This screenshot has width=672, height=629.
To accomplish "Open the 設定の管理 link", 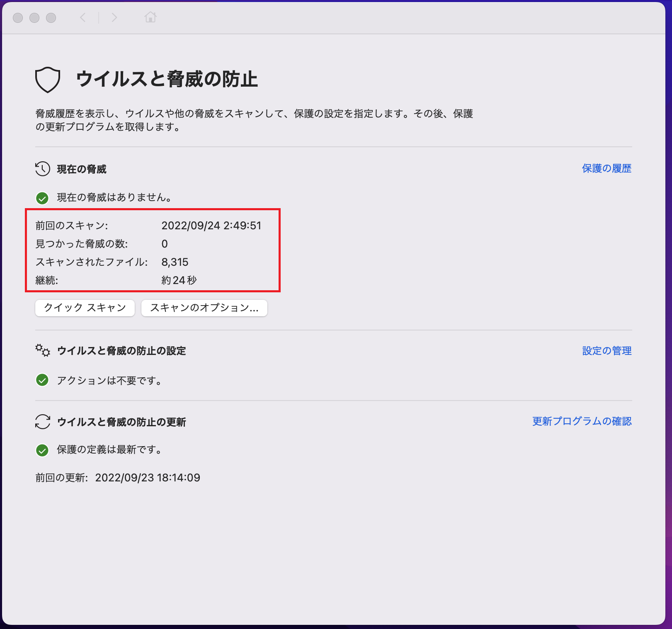I will point(607,351).
